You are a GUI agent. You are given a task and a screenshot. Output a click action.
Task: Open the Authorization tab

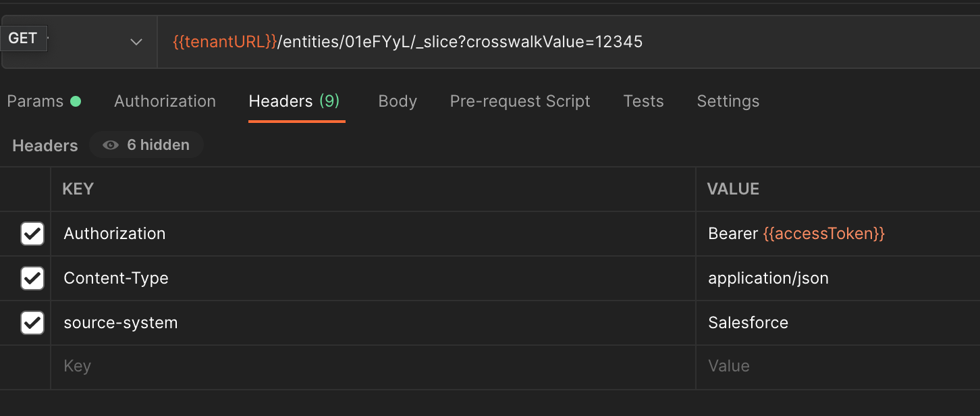[x=165, y=101]
